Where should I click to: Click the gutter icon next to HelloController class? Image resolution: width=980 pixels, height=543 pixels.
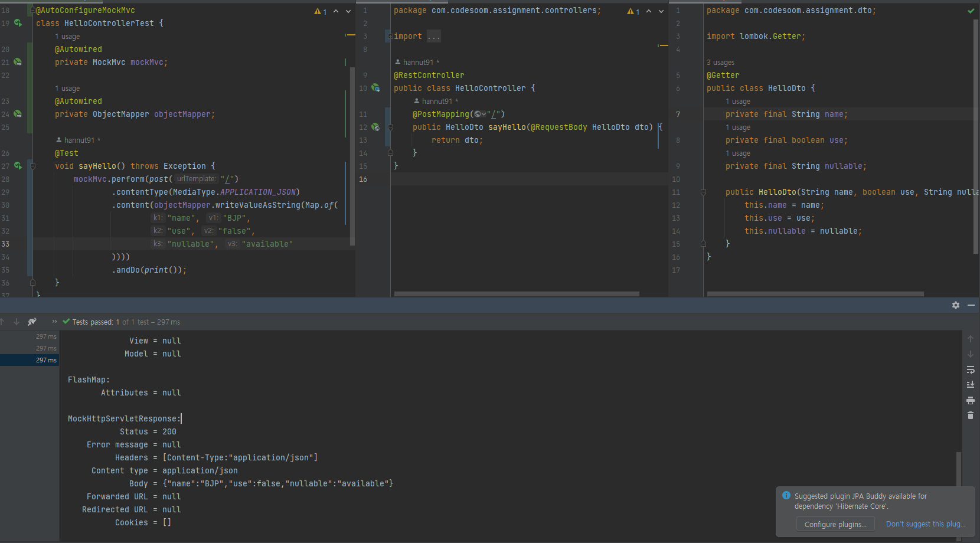(375, 88)
